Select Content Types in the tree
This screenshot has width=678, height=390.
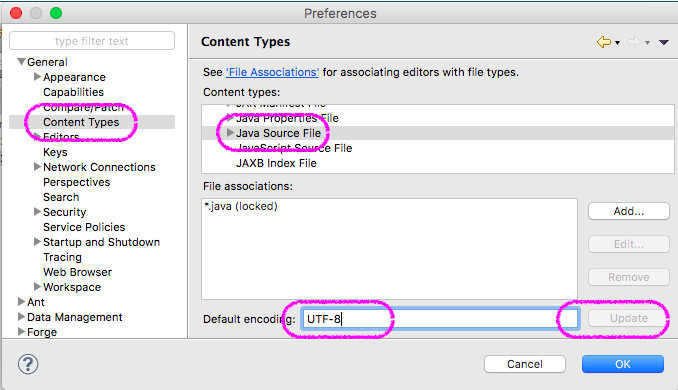pyautogui.click(x=81, y=122)
